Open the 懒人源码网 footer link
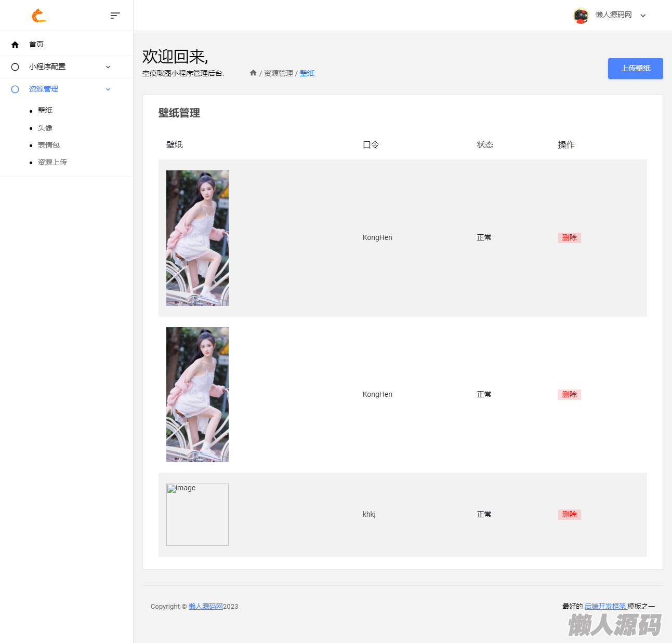Image resolution: width=672 pixels, height=643 pixels. click(x=206, y=606)
